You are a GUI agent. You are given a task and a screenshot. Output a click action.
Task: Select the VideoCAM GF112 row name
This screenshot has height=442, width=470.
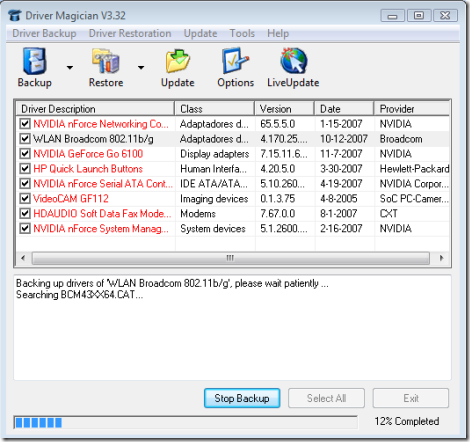point(71,199)
